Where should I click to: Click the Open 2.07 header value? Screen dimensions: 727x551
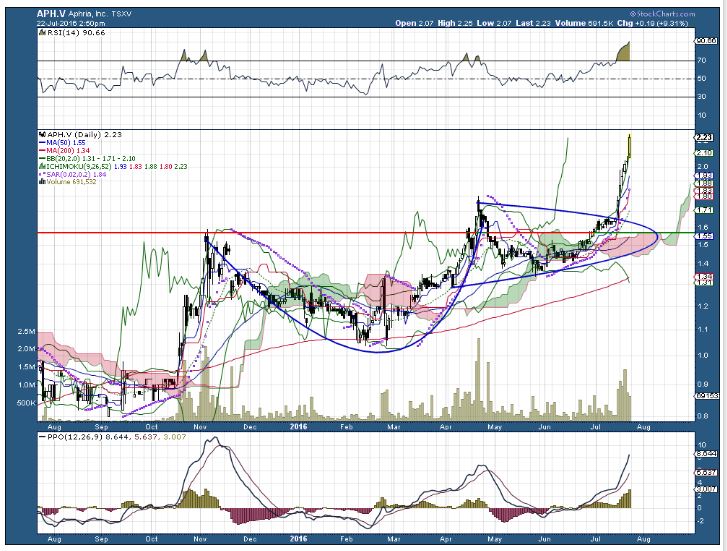tap(414, 23)
